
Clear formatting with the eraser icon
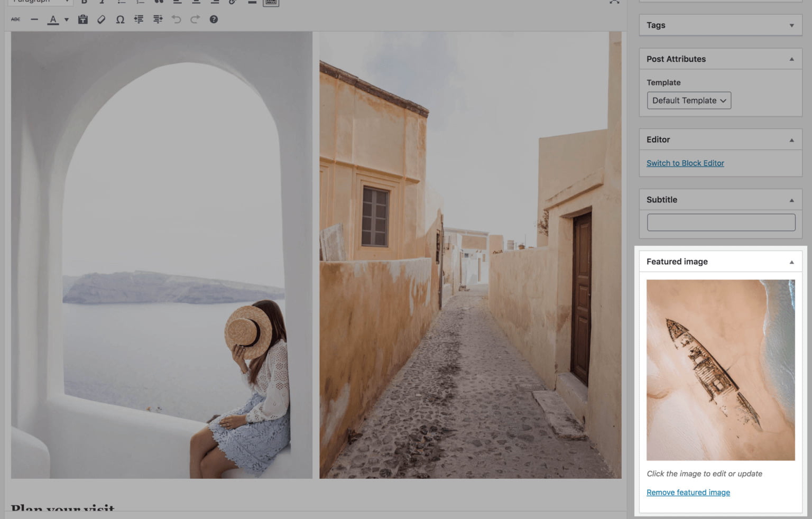pyautogui.click(x=101, y=20)
